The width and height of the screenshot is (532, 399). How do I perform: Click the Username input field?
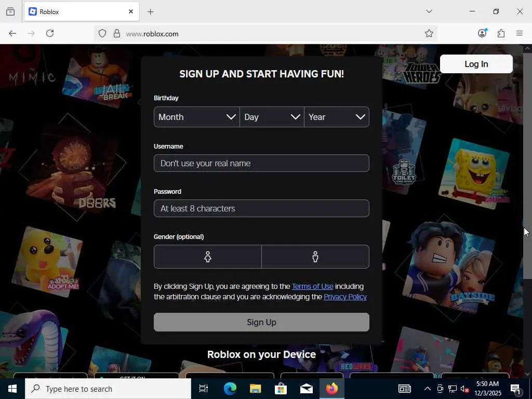tap(261, 163)
